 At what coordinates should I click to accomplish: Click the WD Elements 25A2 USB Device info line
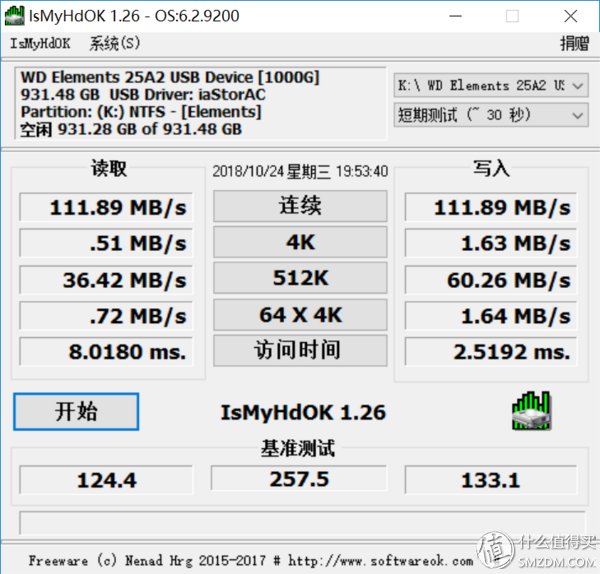[x=170, y=78]
